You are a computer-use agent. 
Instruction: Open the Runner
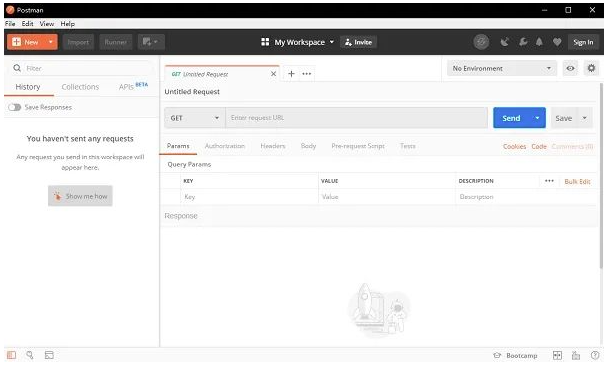115,42
